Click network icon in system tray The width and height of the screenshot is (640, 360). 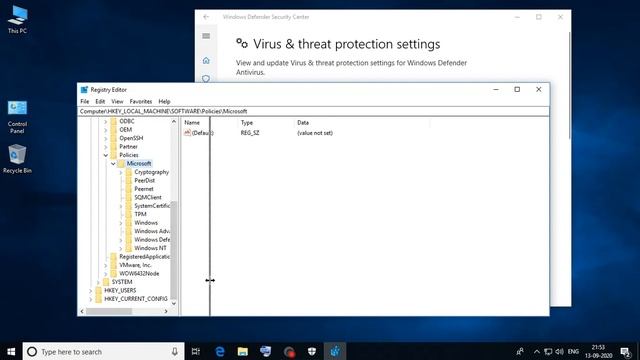[x=548, y=351]
